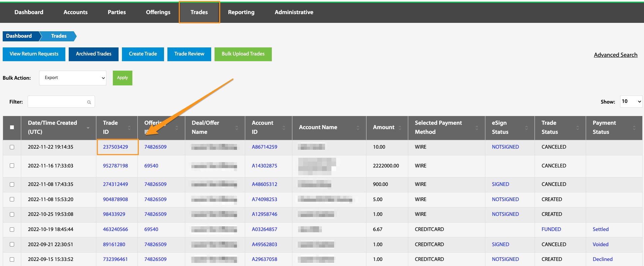Sort by Trade ID column arrows
Screen dimensions: 644x266
point(129,128)
